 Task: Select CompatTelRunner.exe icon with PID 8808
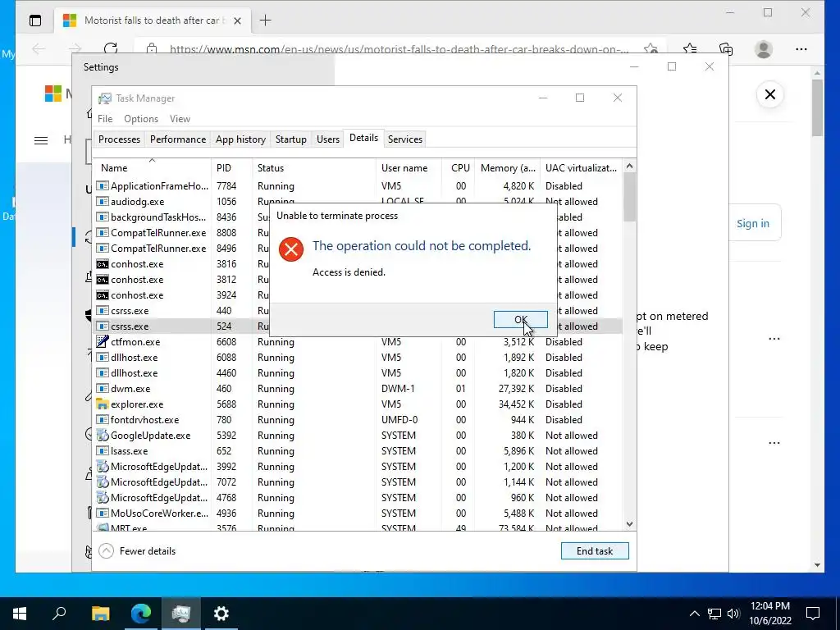pyautogui.click(x=103, y=232)
